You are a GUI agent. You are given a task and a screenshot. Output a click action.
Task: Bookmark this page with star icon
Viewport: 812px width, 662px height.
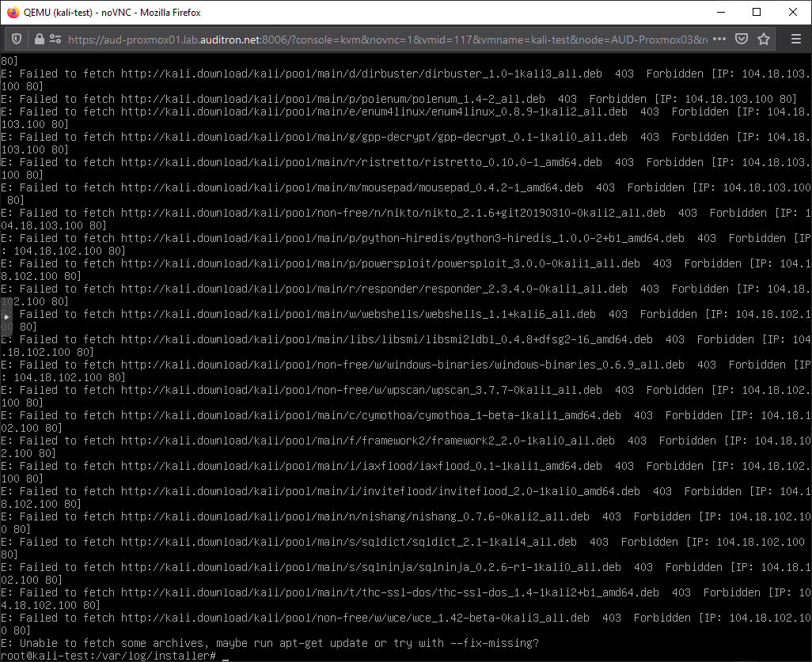pyautogui.click(x=764, y=39)
